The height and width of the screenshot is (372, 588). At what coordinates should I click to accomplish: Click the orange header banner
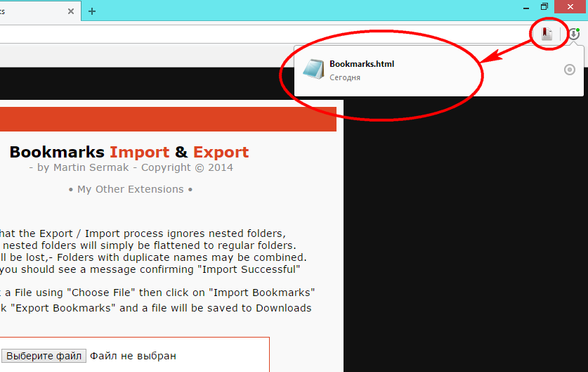(x=168, y=119)
